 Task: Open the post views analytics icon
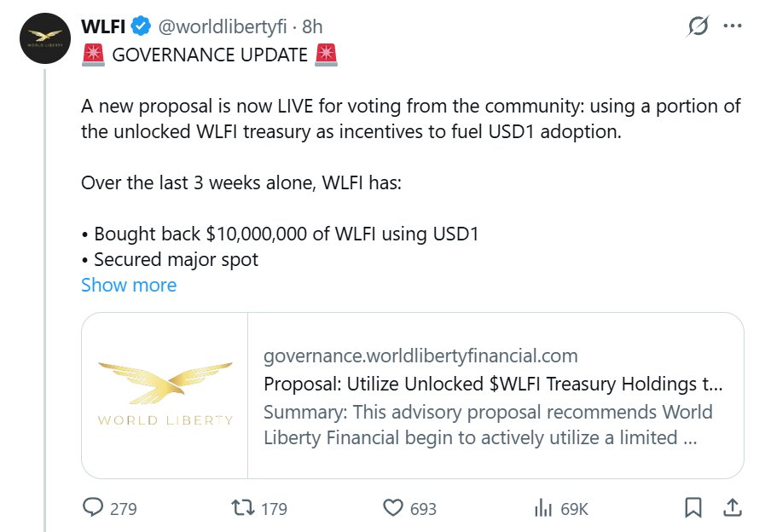(x=542, y=508)
